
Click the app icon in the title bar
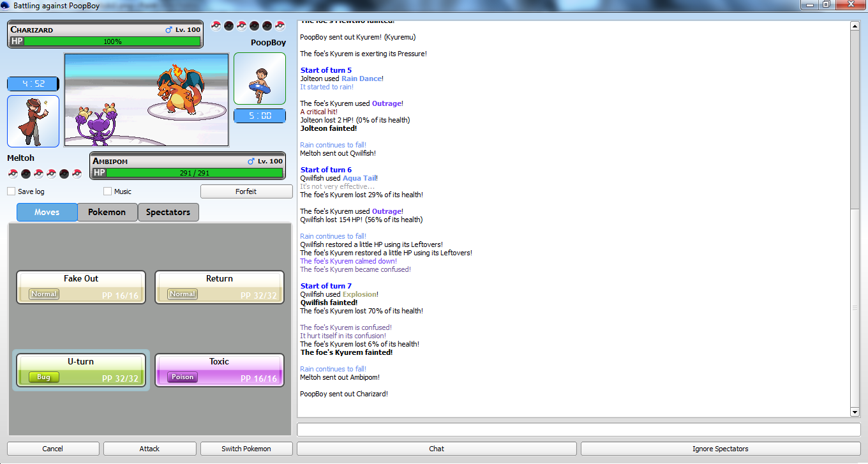[6, 5]
